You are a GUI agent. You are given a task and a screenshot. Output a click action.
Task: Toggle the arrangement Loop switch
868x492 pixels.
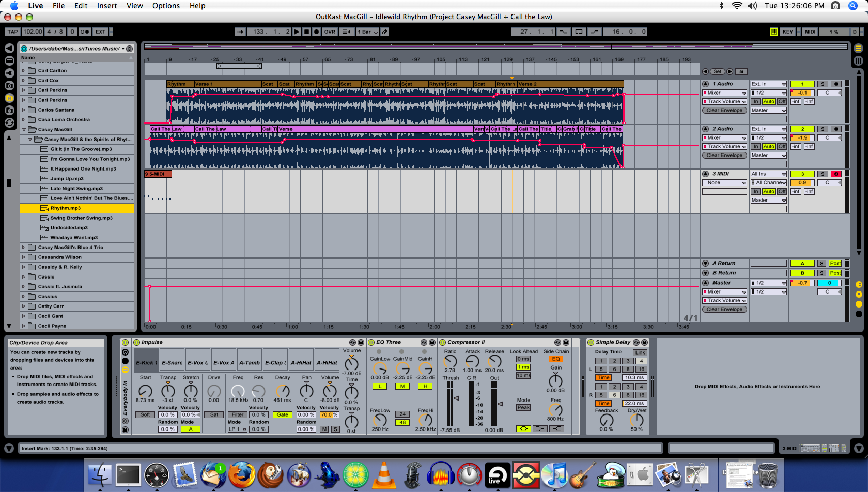(579, 32)
